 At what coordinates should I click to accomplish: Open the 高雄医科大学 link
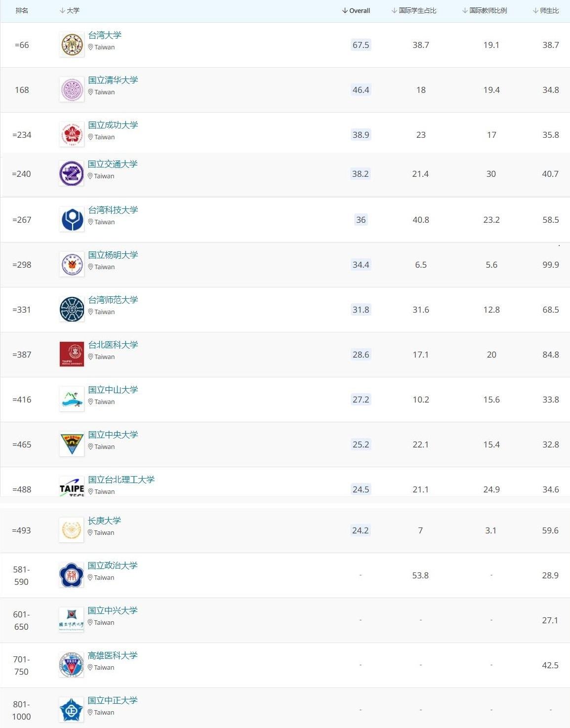[x=113, y=655]
